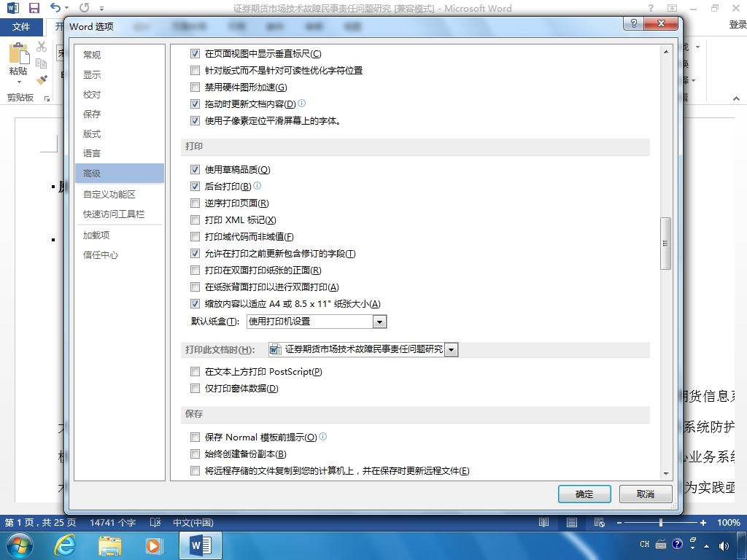Click the Paste clipboard icon in ribbon
The height and width of the screenshot is (560, 747).
[x=18, y=52]
